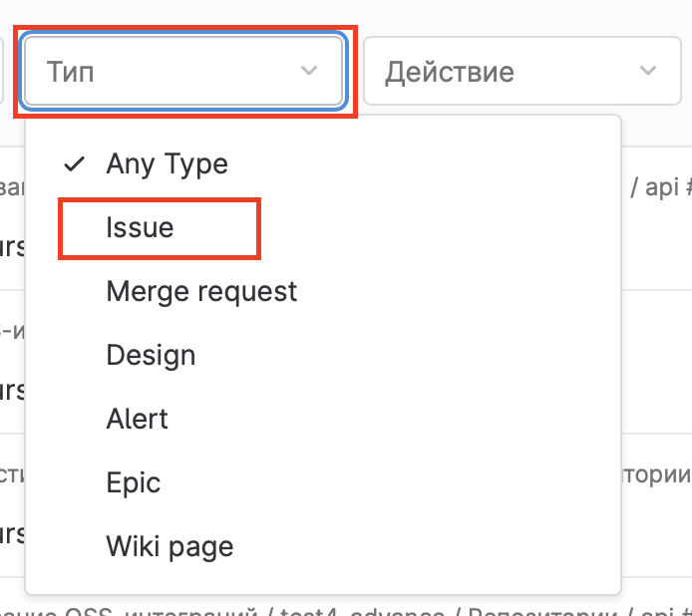Select the Epic type option
The height and width of the screenshot is (616, 692).
(133, 483)
